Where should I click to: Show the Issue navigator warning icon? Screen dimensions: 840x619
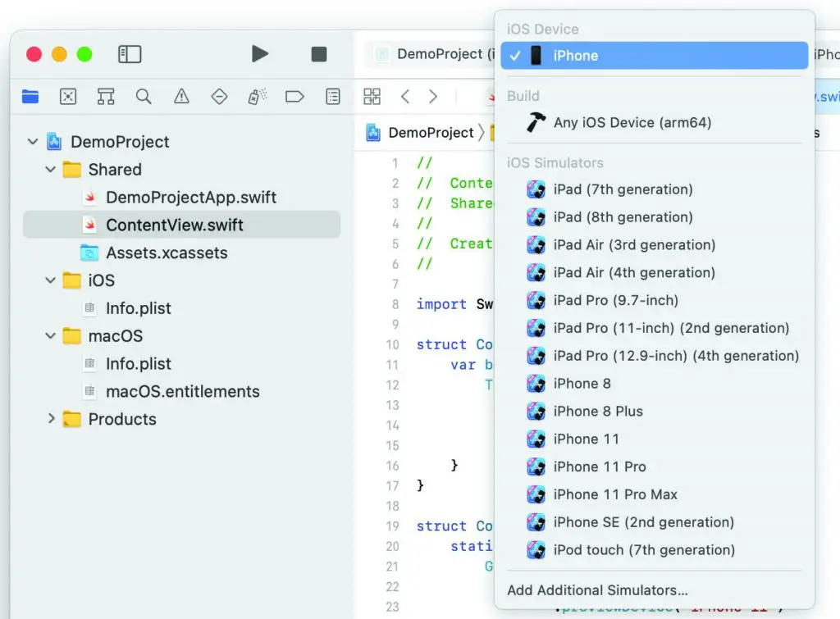(181, 97)
